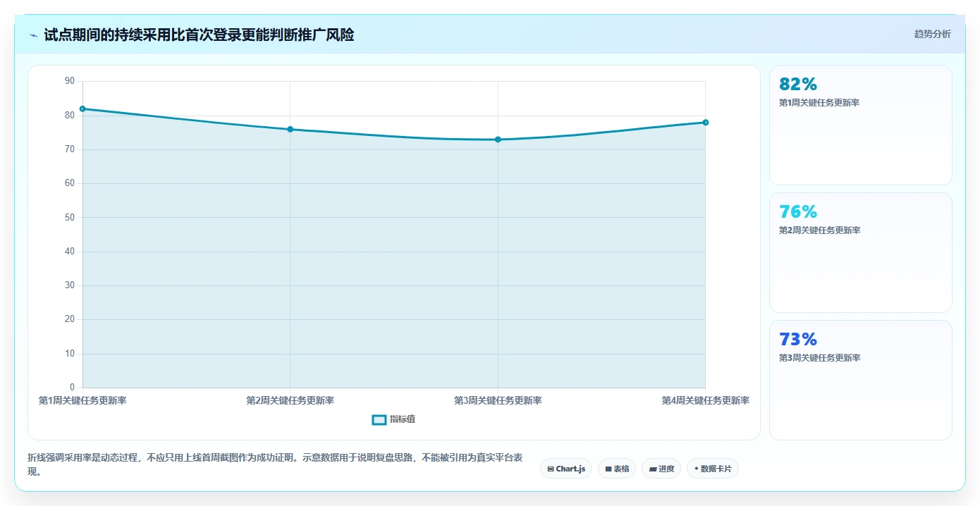Click the Chart.js chip

click(x=566, y=469)
